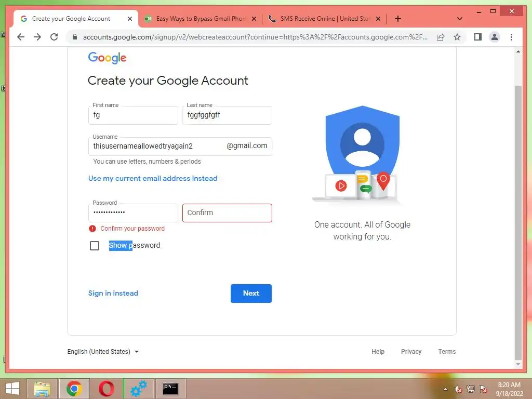Click the blue Next button
The height and width of the screenshot is (399, 532).
(251, 294)
